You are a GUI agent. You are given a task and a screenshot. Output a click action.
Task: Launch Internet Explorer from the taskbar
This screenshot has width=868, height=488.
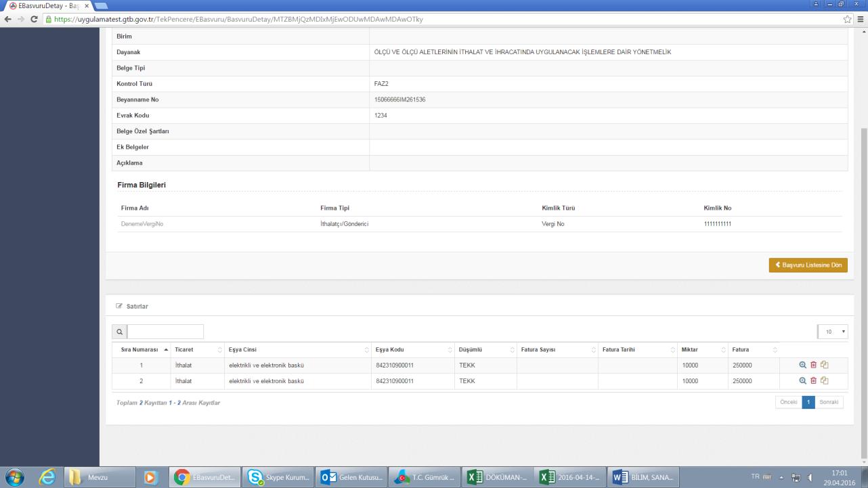pos(47,477)
